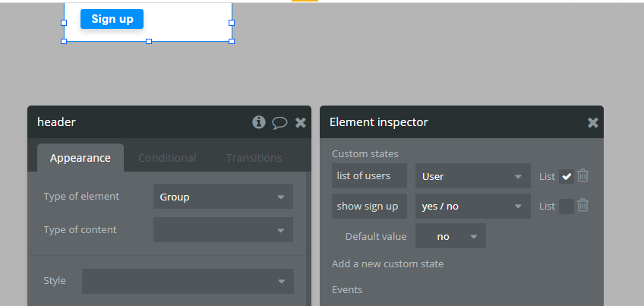Switch to the Transitions tab
644x306 pixels.
(254, 158)
